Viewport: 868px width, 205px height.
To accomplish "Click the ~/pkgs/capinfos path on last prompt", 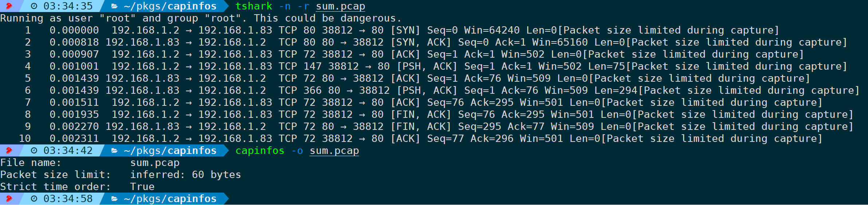I will 170,199.
